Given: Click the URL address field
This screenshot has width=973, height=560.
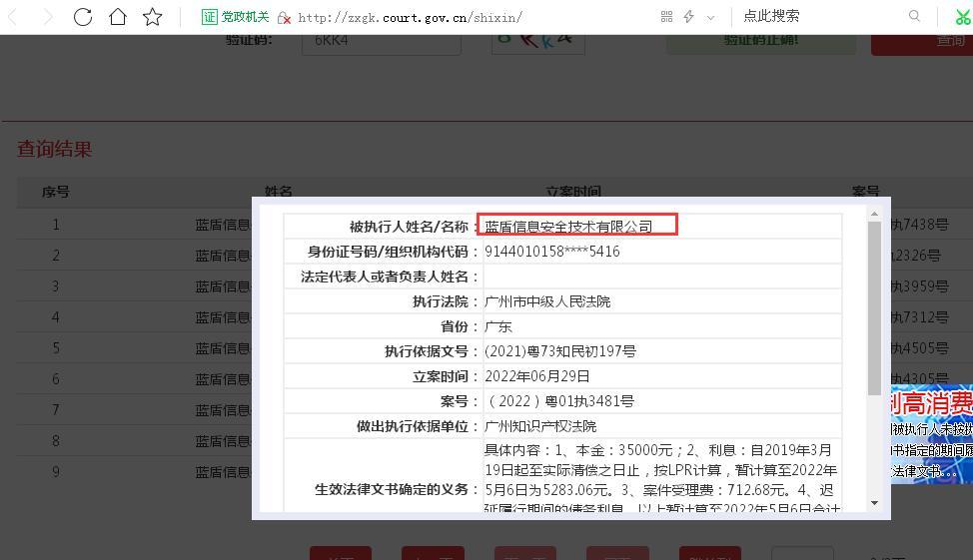Looking at the screenshot, I should pos(410,17).
